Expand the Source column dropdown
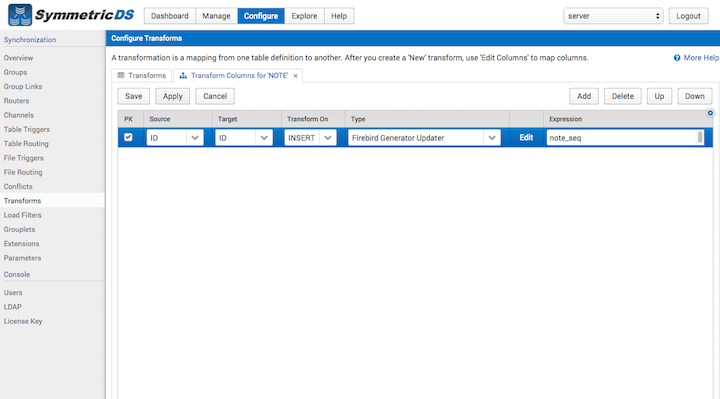Screen dimensions: 720x399 click(195, 138)
